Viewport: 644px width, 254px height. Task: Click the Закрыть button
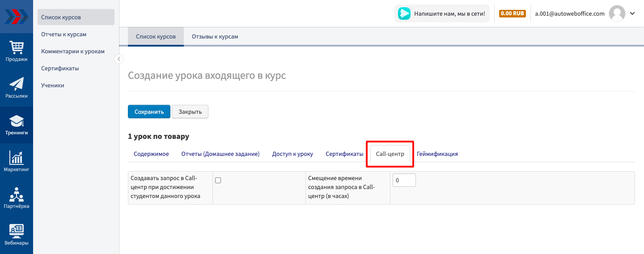[x=190, y=112]
